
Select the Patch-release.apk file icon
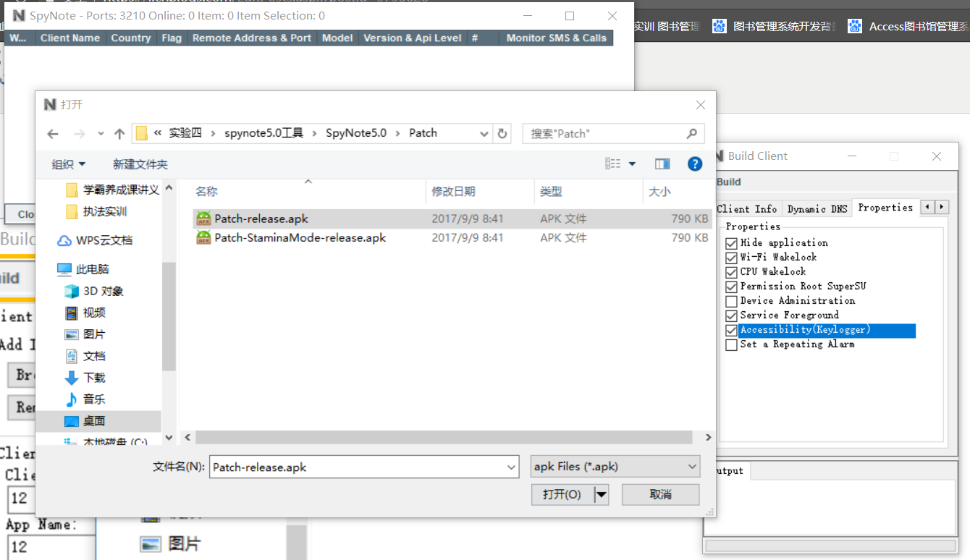click(203, 219)
